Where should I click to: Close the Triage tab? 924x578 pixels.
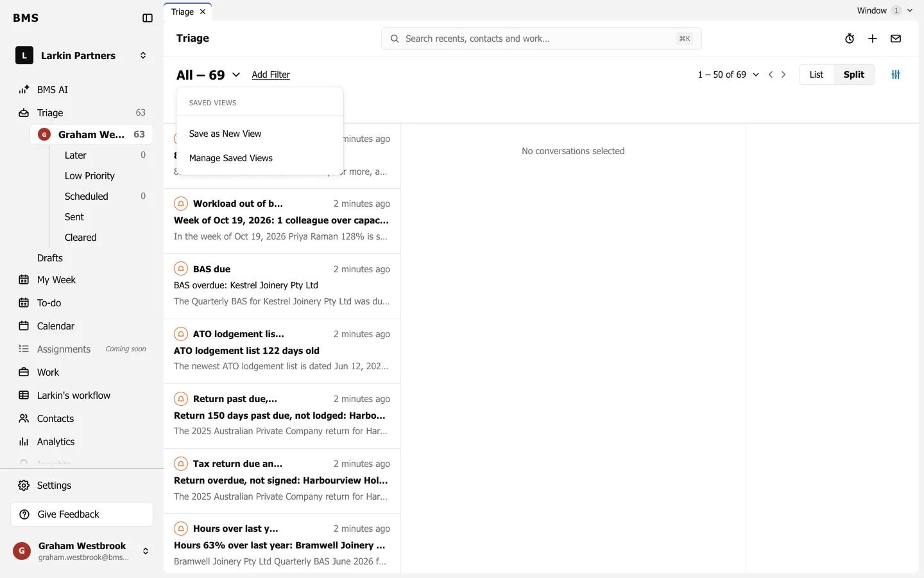pyautogui.click(x=203, y=12)
